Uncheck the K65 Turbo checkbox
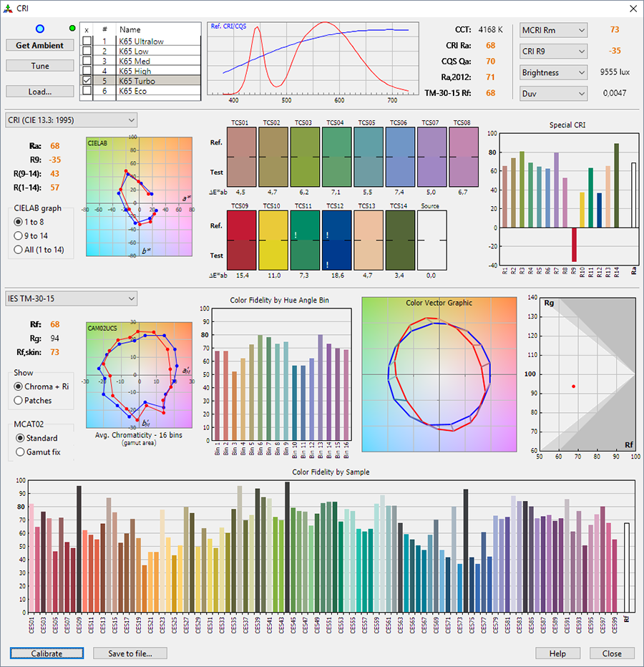 point(87,82)
